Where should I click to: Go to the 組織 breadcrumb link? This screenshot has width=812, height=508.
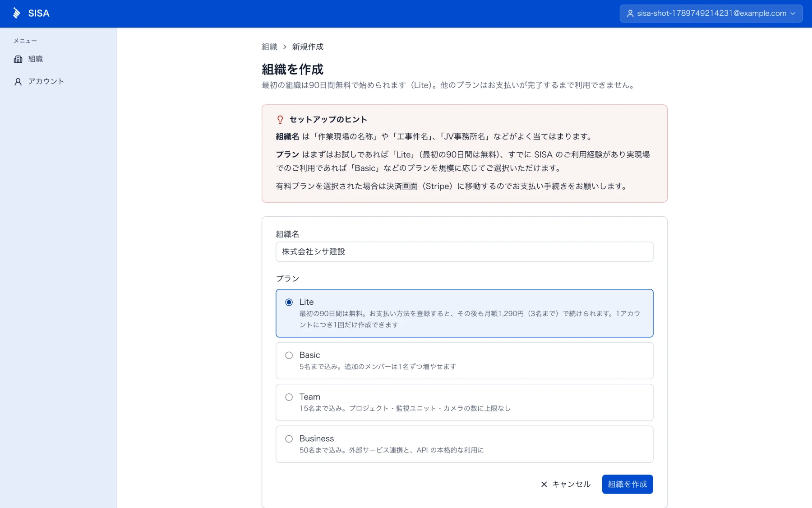[270, 47]
